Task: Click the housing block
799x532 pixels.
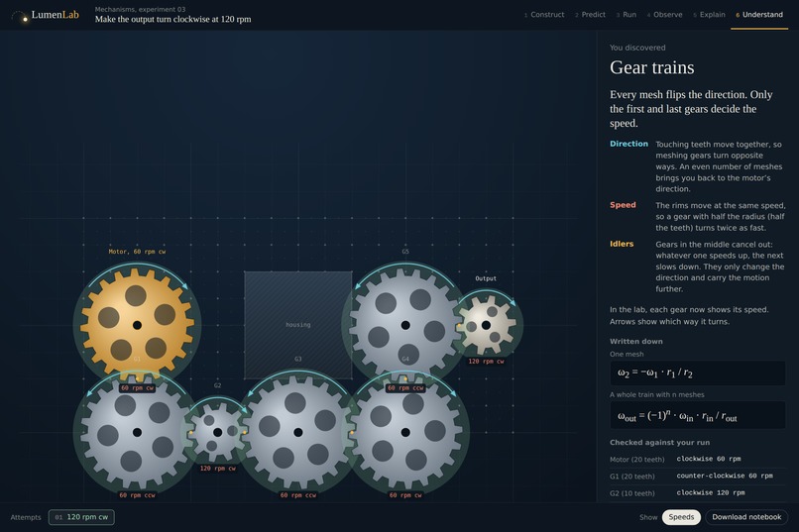Action: 298,325
